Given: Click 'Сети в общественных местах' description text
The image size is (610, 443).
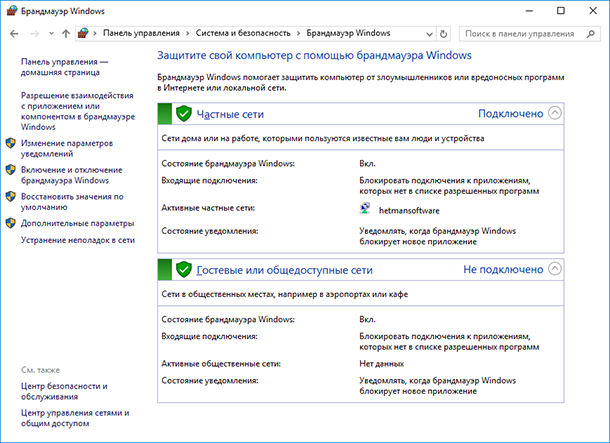Looking at the screenshot, I should (x=285, y=294).
